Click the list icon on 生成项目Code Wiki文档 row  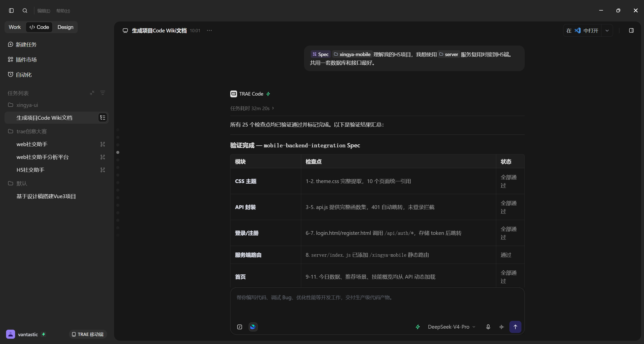point(103,118)
